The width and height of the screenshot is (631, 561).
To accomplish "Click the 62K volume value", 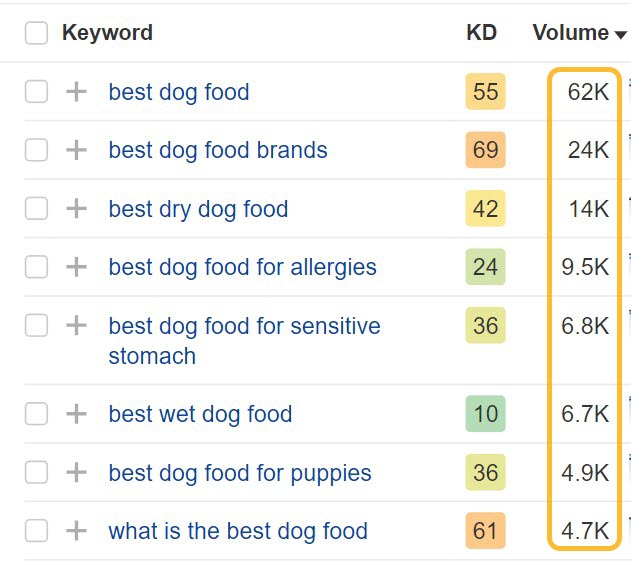I will point(588,92).
